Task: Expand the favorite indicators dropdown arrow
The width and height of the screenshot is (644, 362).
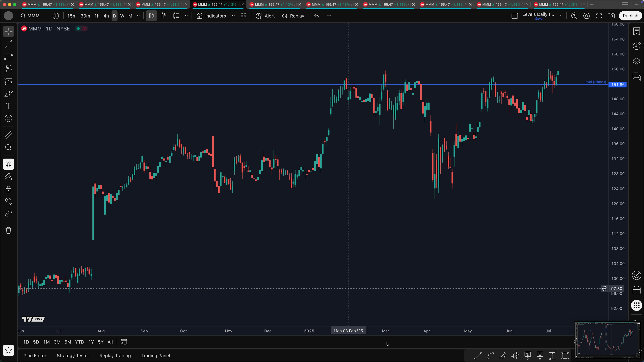Action: coord(233,16)
